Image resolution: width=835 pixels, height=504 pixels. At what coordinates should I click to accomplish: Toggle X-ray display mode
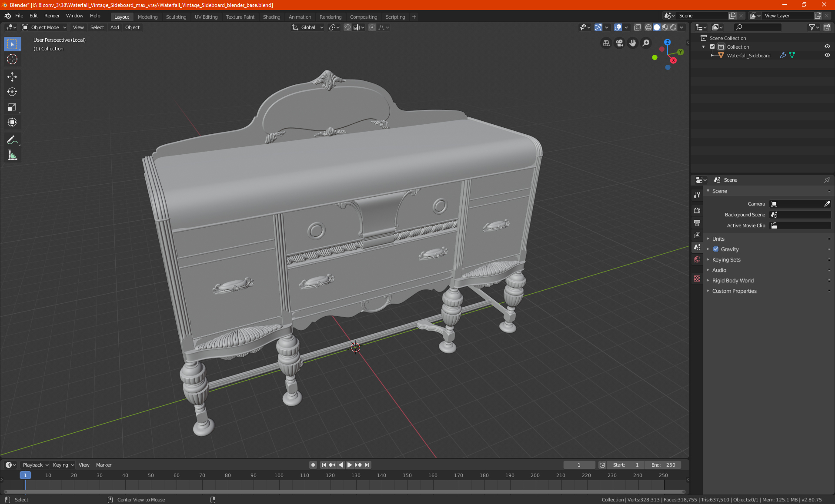coord(637,27)
